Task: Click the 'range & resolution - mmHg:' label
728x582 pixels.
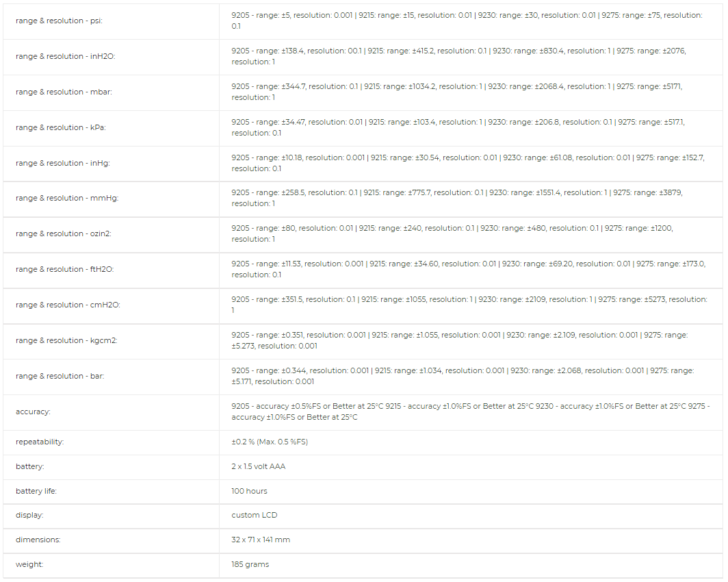Action: 67,199
